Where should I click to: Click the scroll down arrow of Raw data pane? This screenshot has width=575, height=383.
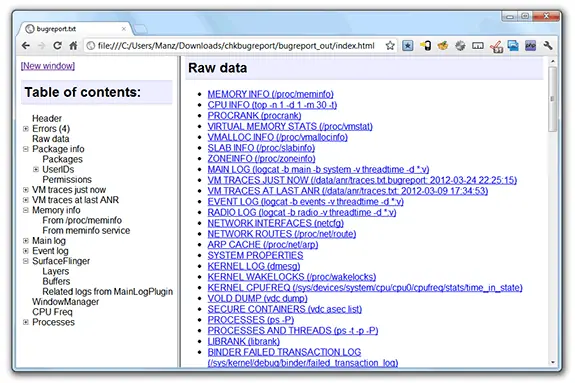point(553,362)
